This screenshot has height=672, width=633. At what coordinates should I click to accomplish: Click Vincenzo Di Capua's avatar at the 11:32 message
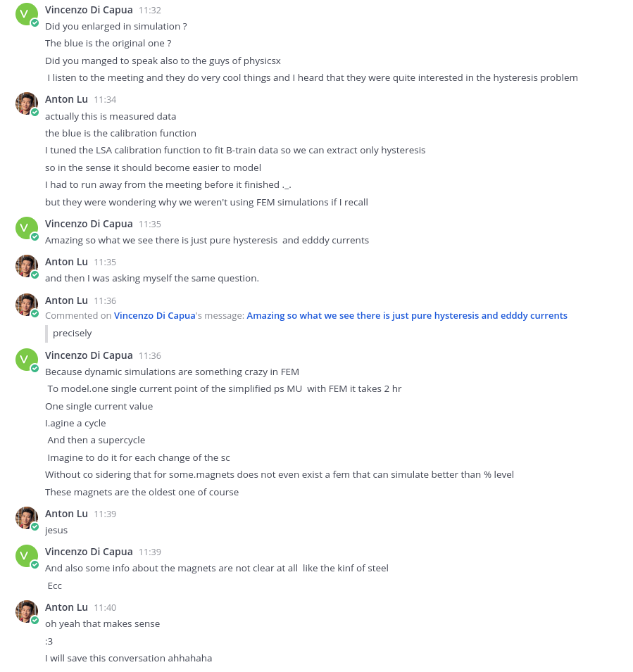point(26,14)
